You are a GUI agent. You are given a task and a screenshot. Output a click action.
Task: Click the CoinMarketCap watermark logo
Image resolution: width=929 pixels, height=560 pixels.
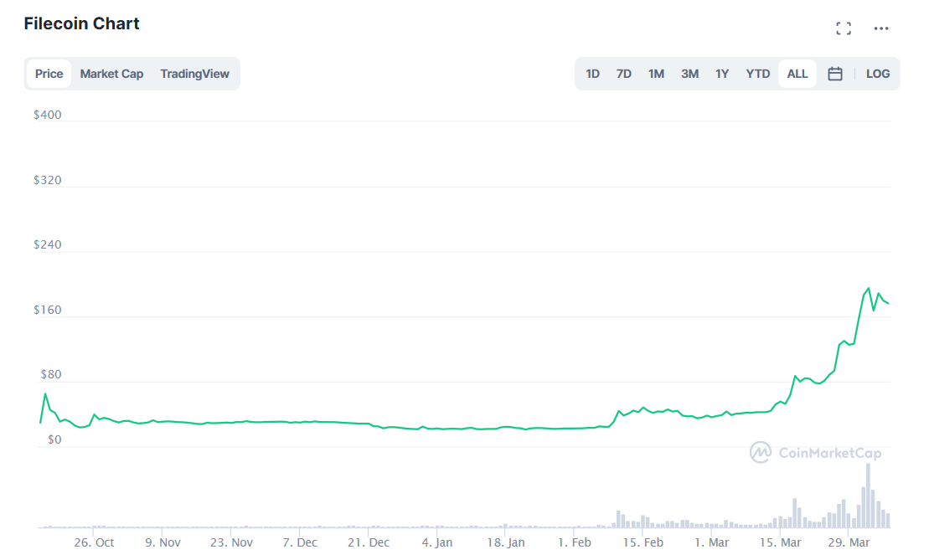(x=816, y=453)
